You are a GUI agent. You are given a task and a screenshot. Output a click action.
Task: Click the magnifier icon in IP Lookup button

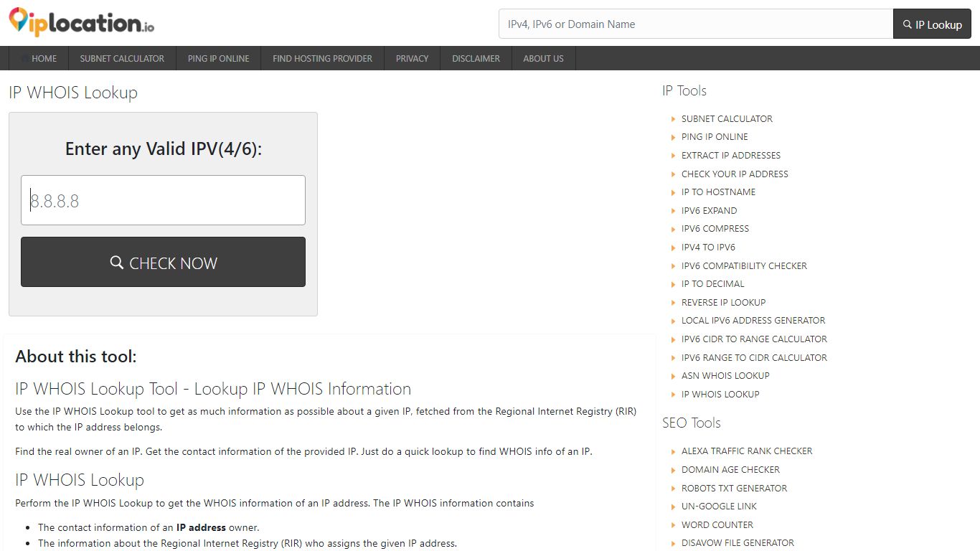point(908,24)
